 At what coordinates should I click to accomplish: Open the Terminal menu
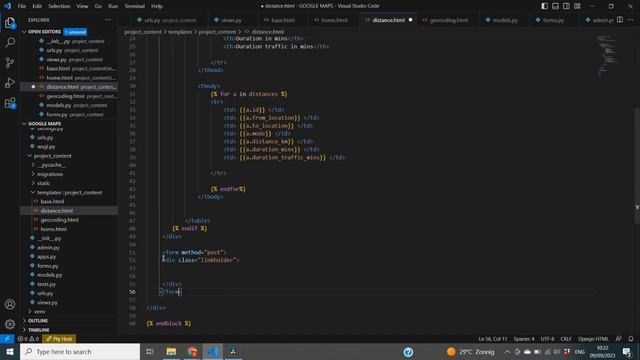135,6
